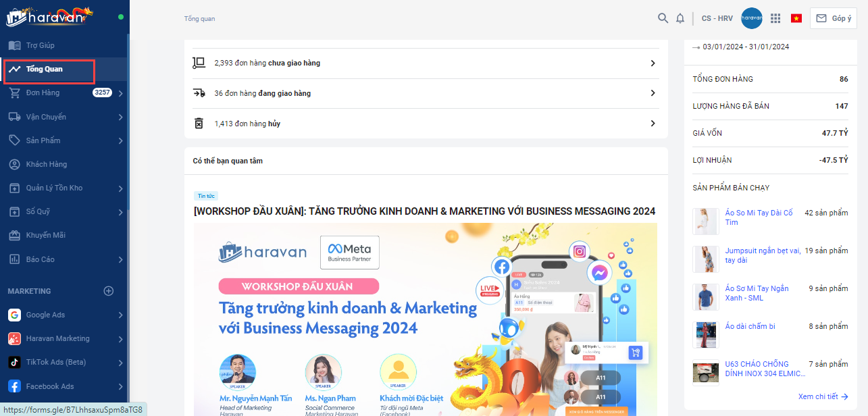Click the Haravan round avatar icon
Viewport: 868px width, 416px height.
click(752, 18)
